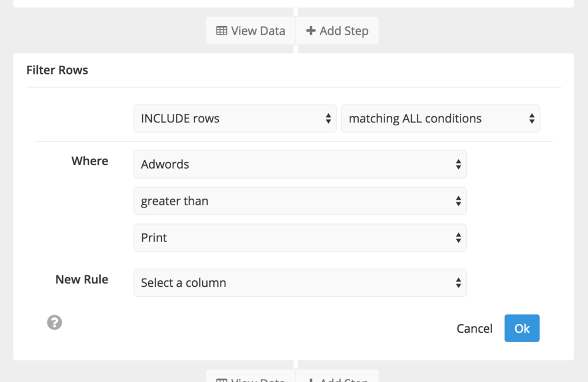
Task: Click the top View Data button
Action: tap(251, 31)
